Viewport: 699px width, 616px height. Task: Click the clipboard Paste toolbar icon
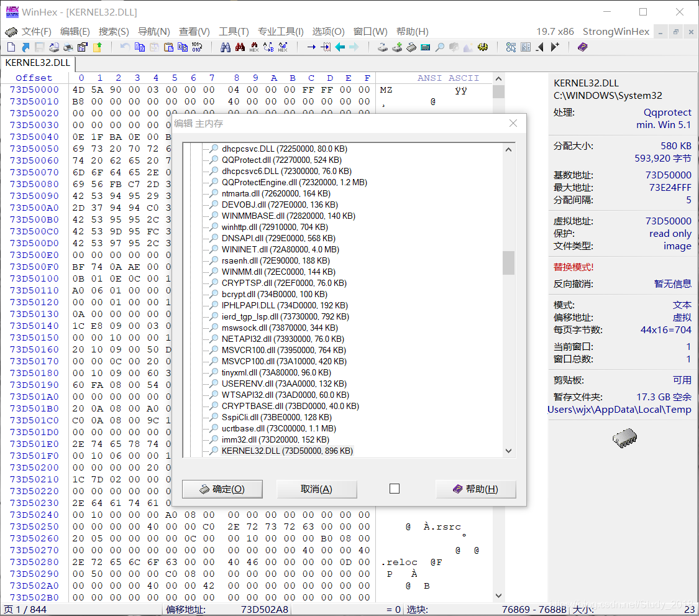(168, 47)
